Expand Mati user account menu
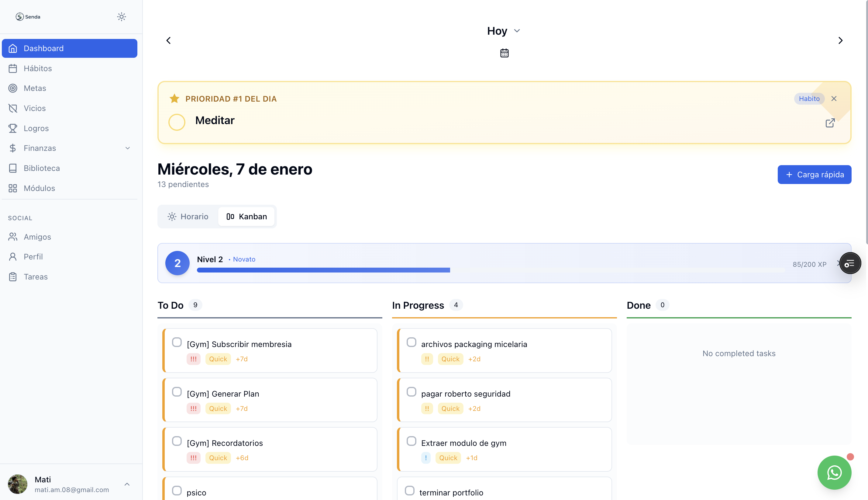The height and width of the screenshot is (500, 868). [x=127, y=484]
